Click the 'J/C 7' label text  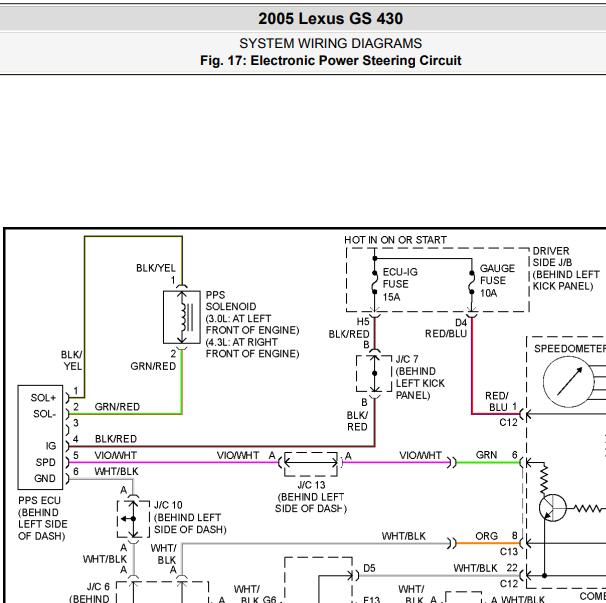407,359
